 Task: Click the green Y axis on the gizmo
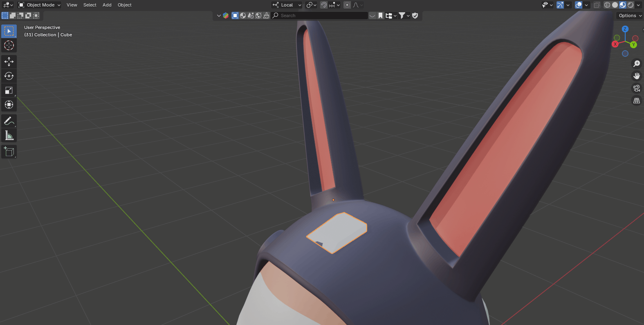[x=634, y=45]
